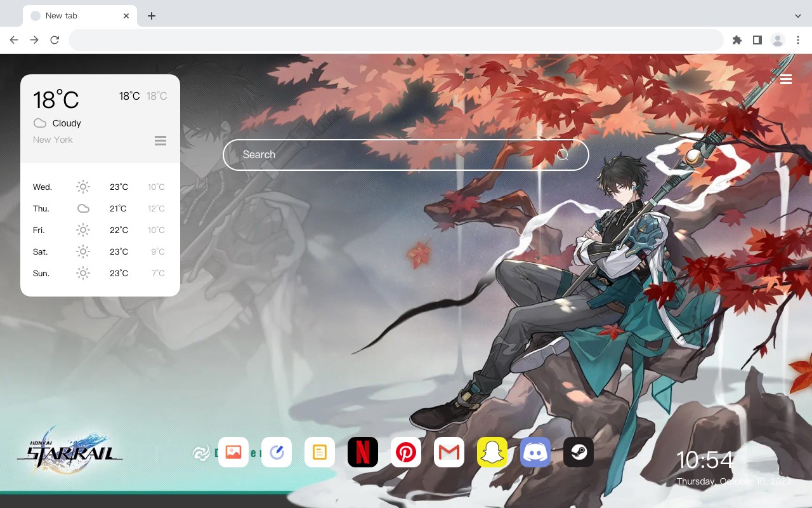Click the Sun. forecast sun icon
812x508 pixels.
tap(83, 273)
